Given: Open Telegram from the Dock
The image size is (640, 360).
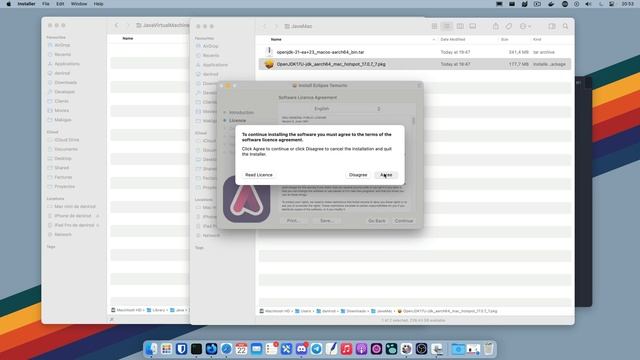Looking at the screenshot, I should (316, 349).
